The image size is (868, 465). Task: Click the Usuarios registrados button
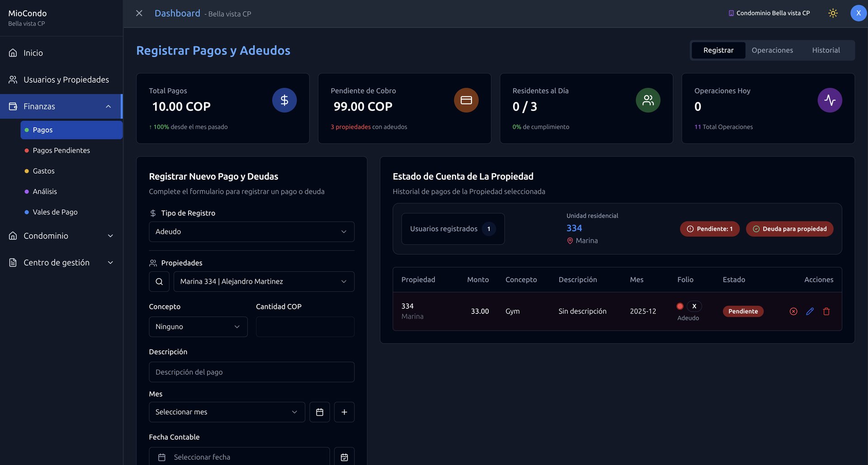pos(453,229)
